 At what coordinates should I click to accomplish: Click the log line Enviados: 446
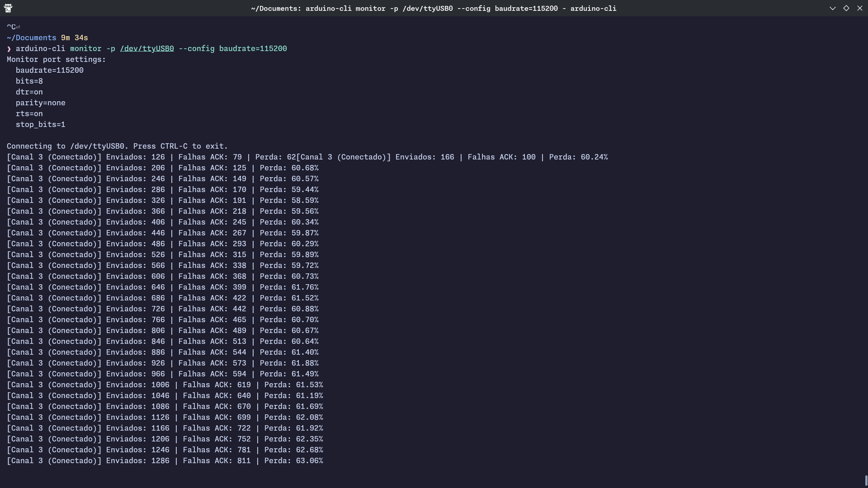(163, 233)
